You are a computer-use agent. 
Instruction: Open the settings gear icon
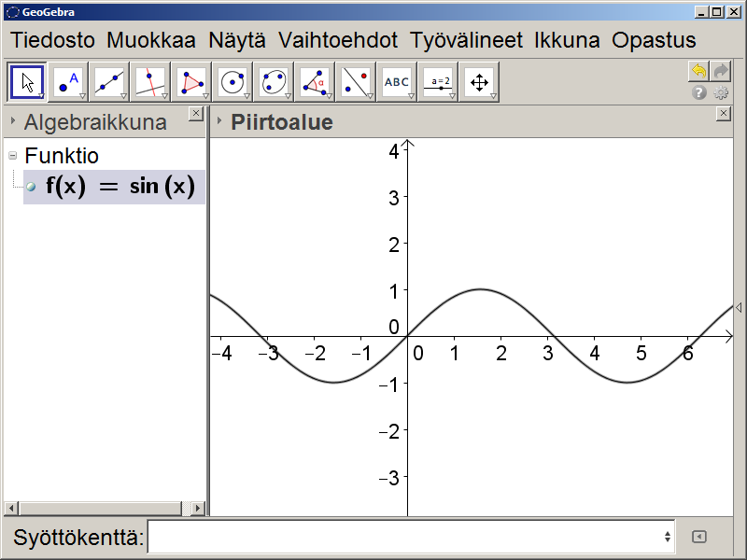(721, 92)
